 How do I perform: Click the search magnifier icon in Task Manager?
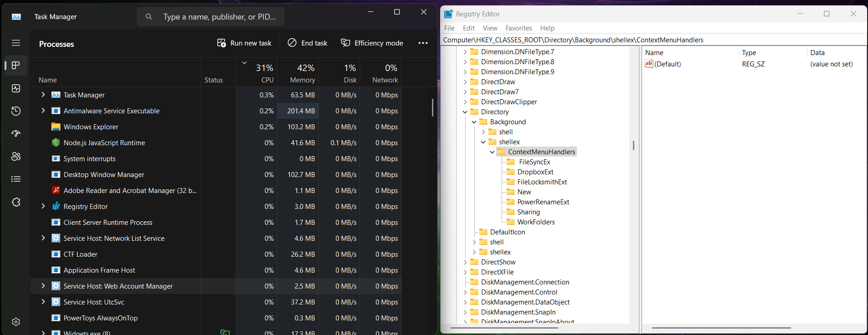point(149,17)
